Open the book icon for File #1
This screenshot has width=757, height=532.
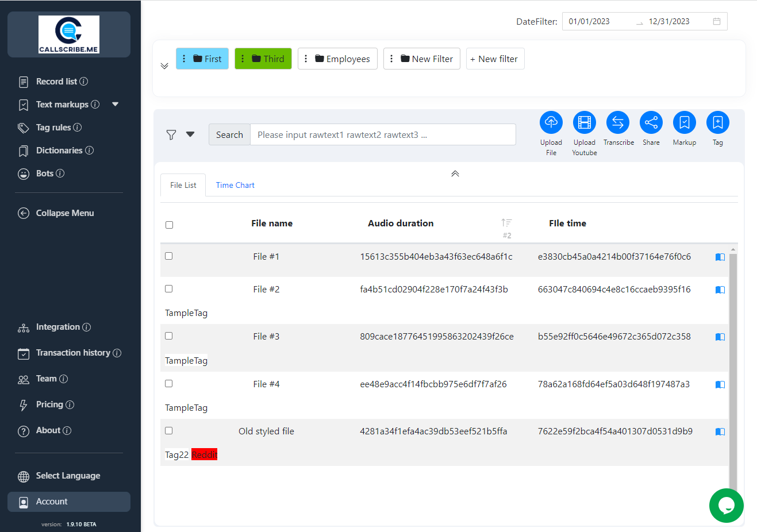pos(720,257)
